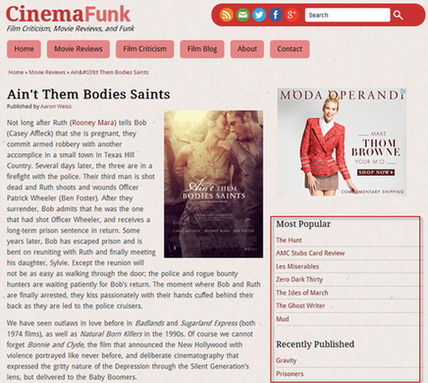The height and width of the screenshot is (383, 428).
Task: View the movie poster image
Action: [x=213, y=184]
